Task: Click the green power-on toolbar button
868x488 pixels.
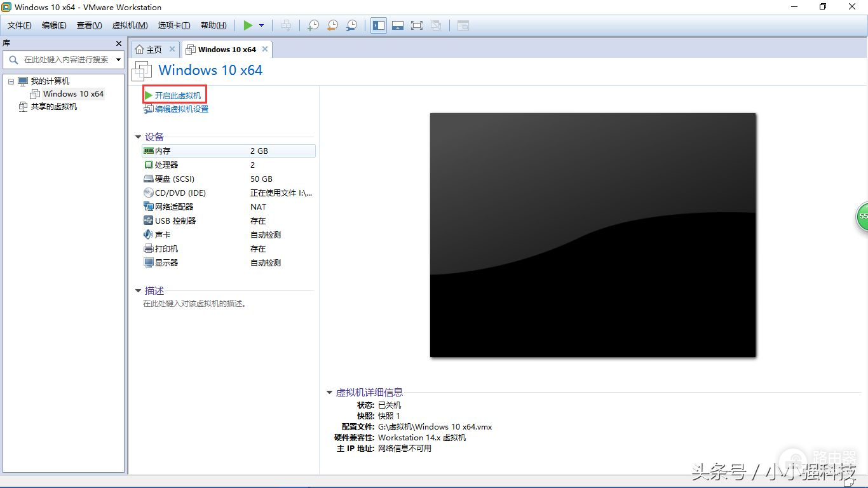Action: (x=248, y=25)
